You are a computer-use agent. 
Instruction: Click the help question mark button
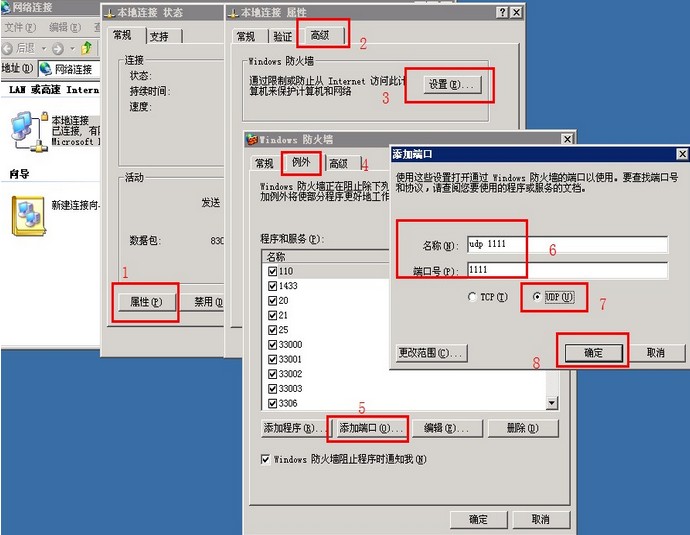[500, 13]
